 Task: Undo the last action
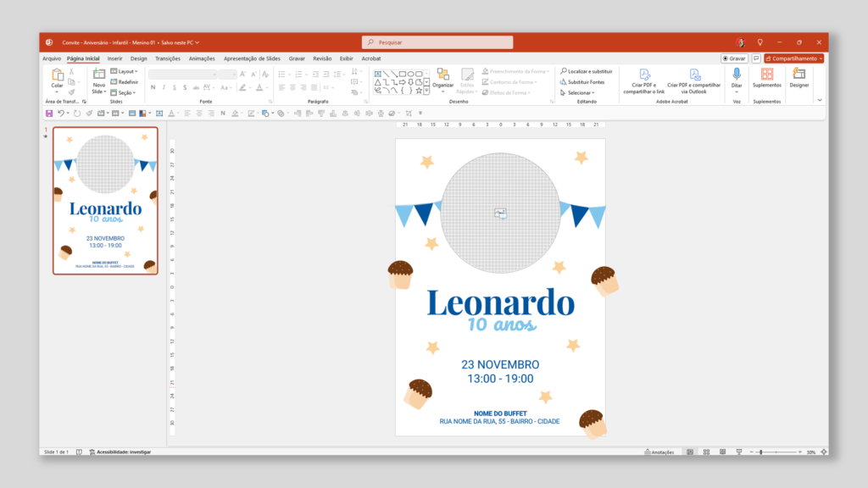click(x=61, y=113)
